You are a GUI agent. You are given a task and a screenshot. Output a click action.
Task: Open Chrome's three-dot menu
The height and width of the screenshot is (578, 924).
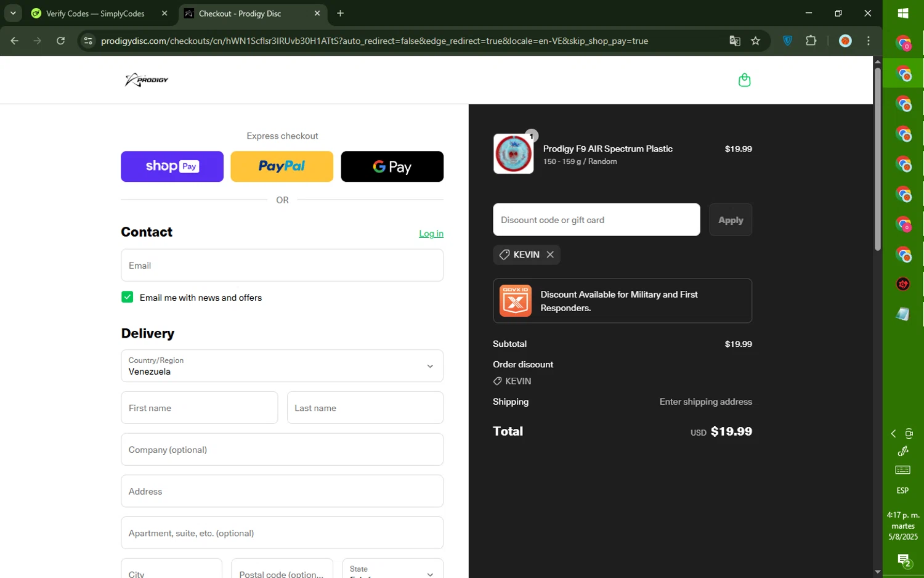click(869, 41)
